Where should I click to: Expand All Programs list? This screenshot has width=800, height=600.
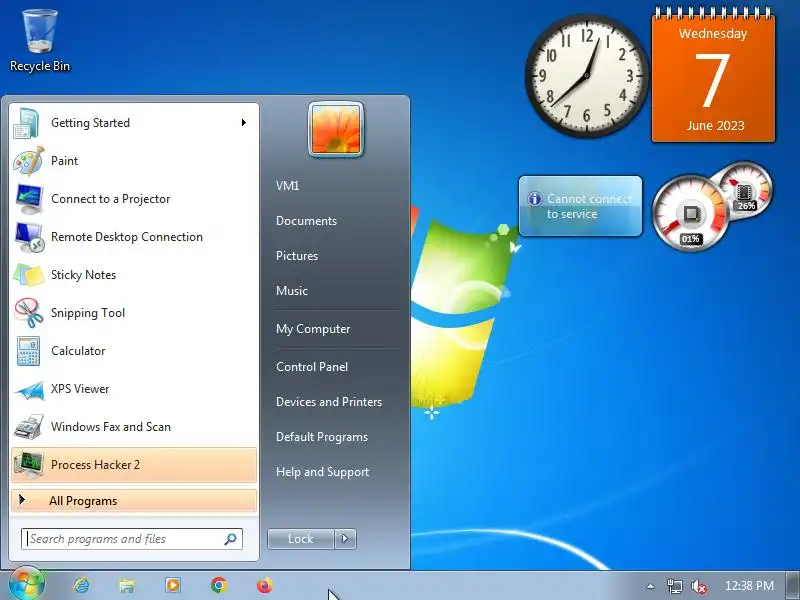[x=134, y=501]
